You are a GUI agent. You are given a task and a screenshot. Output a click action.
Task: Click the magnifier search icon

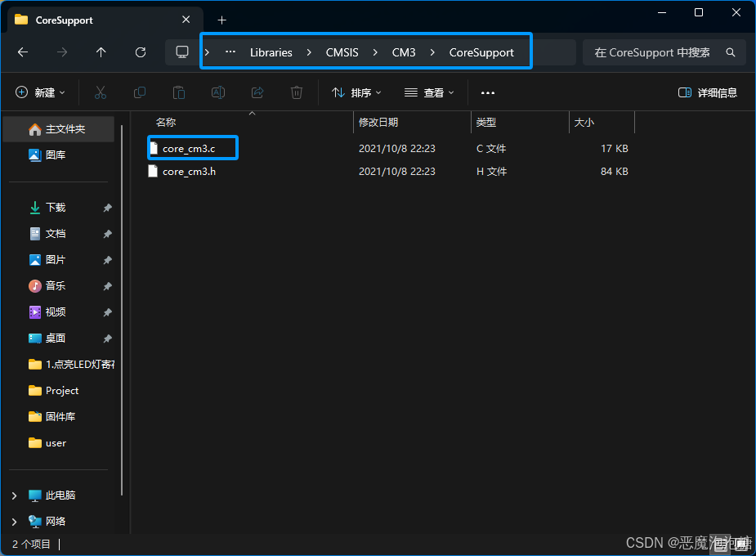coord(731,52)
